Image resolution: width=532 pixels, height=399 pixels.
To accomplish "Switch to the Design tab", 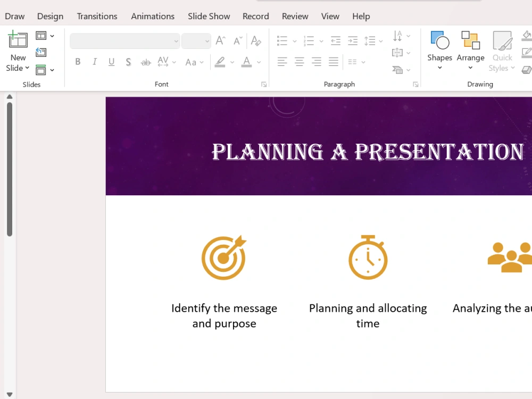I will tap(50, 16).
